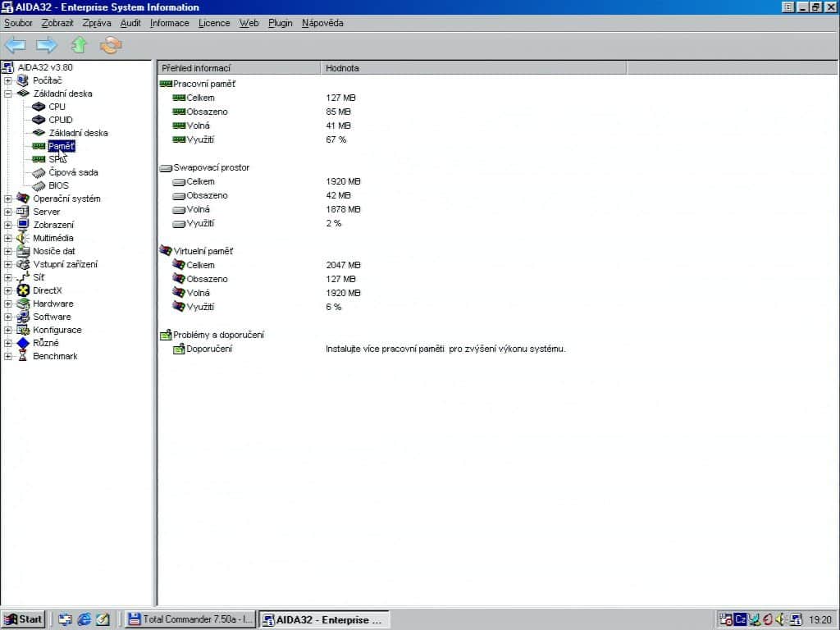Open the Zobrazit menu
Screen dimensions: 840x630
click(x=57, y=23)
